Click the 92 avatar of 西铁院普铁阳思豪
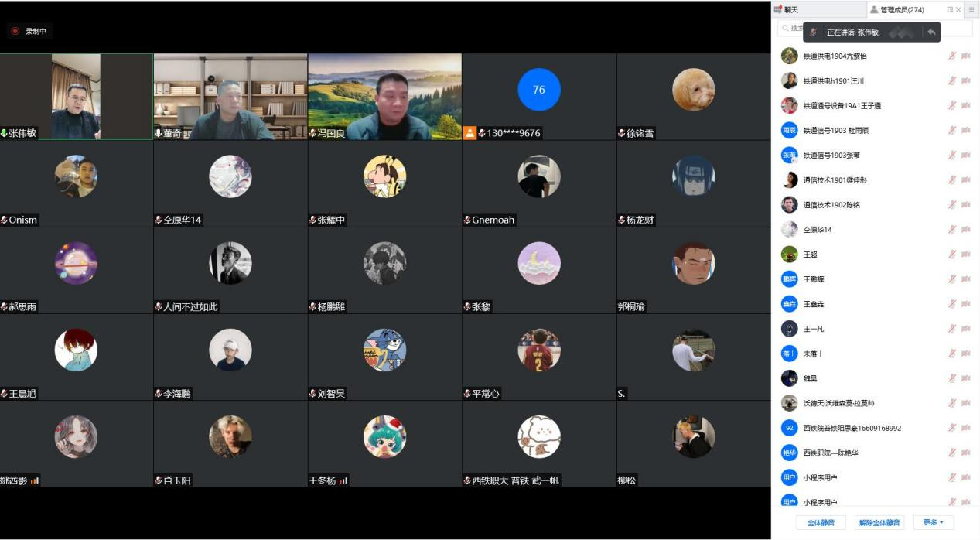This screenshot has height=540, width=980. (x=789, y=428)
